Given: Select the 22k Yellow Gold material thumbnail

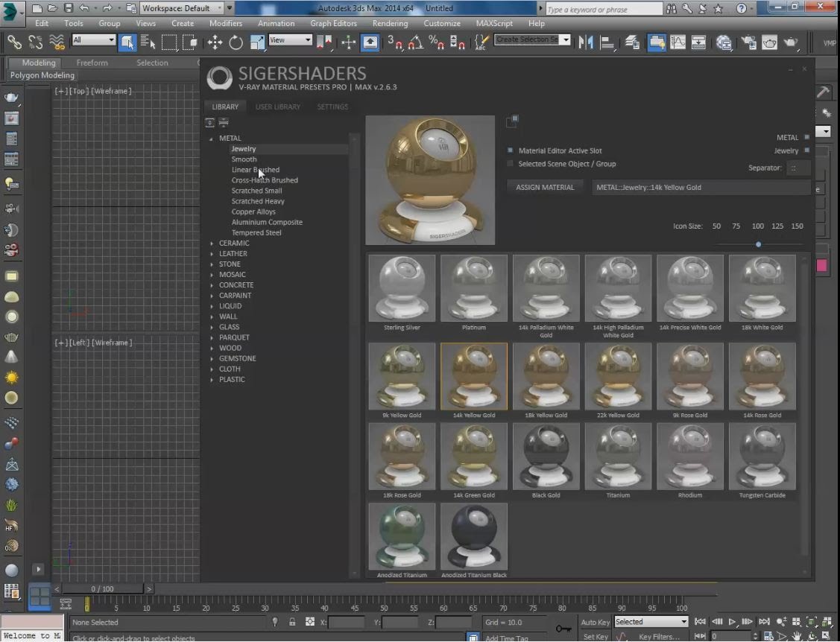Looking at the screenshot, I should point(618,376).
